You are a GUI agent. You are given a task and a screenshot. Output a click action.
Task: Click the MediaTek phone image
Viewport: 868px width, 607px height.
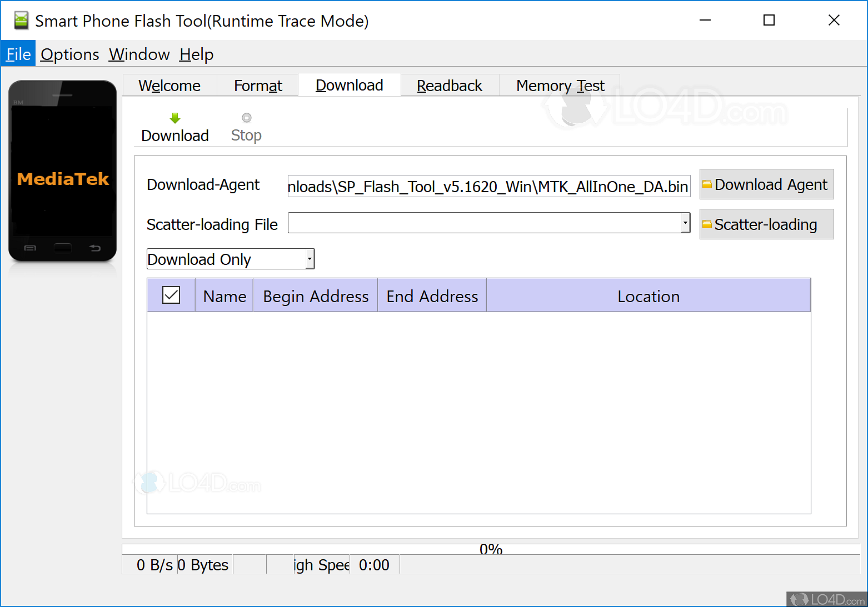63,171
